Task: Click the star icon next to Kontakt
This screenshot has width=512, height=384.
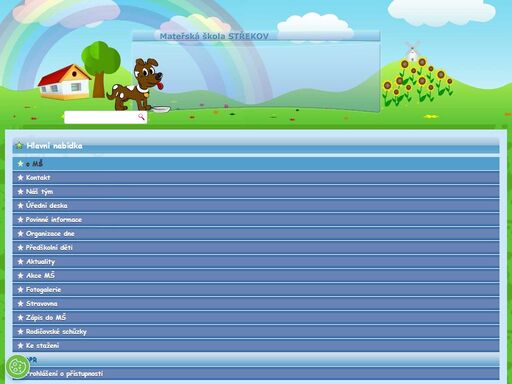Action: pyautogui.click(x=21, y=178)
